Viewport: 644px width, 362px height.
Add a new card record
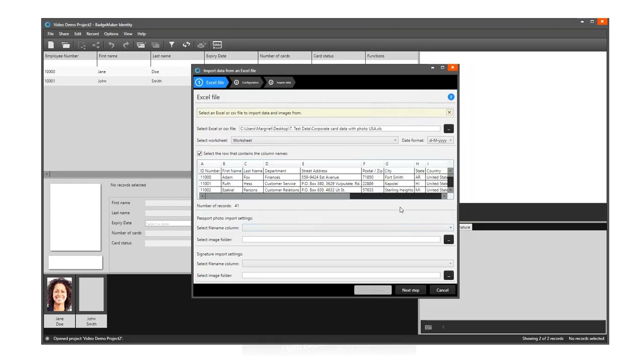click(x=141, y=45)
